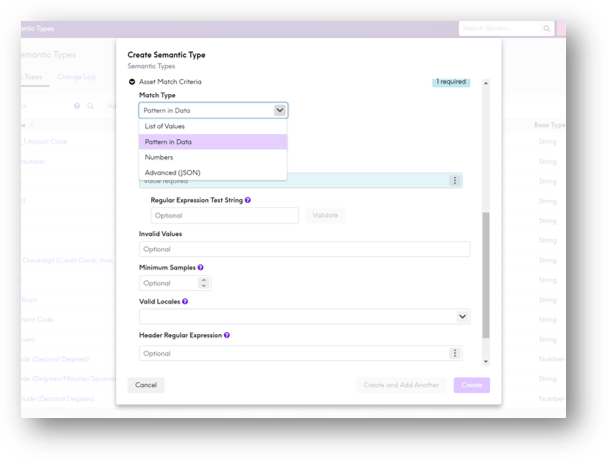The height and width of the screenshot is (460, 608).
Task: Open Header Regular Expression options menu
Action: tap(455, 353)
